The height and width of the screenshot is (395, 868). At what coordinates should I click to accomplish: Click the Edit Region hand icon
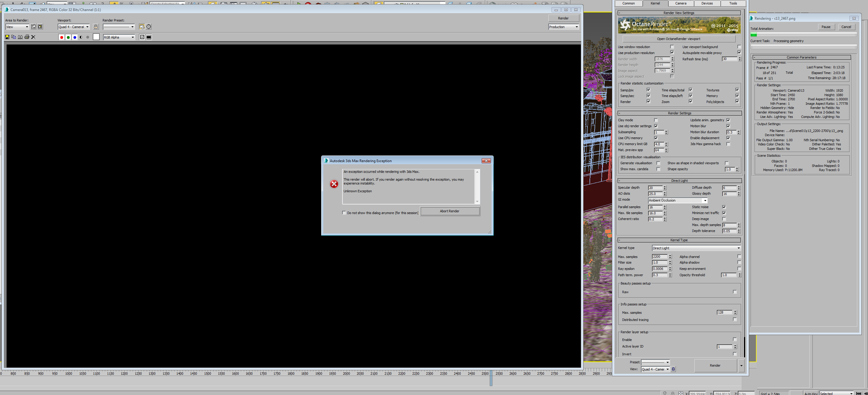[33, 27]
